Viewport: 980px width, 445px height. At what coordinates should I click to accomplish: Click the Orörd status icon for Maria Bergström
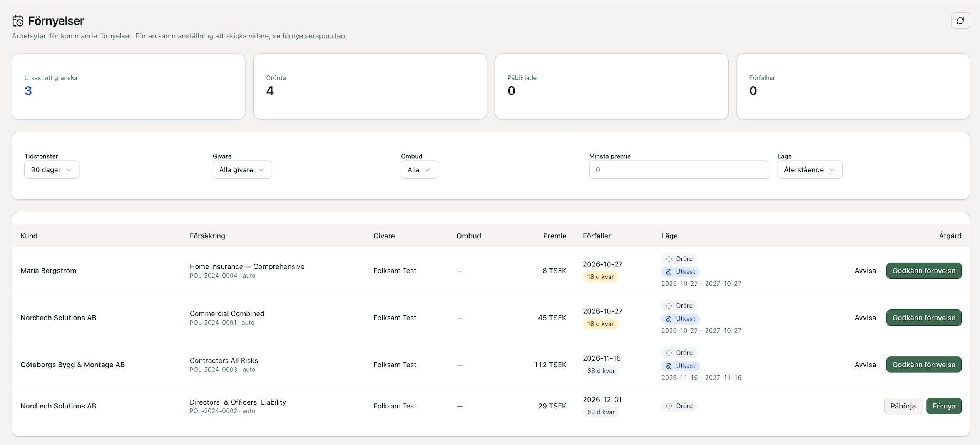click(x=669, y=259)
